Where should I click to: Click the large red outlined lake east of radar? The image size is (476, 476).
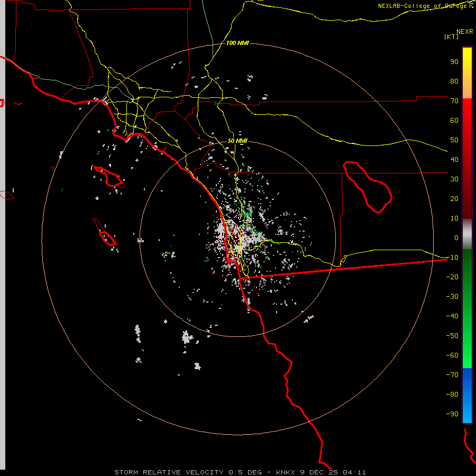368,187
